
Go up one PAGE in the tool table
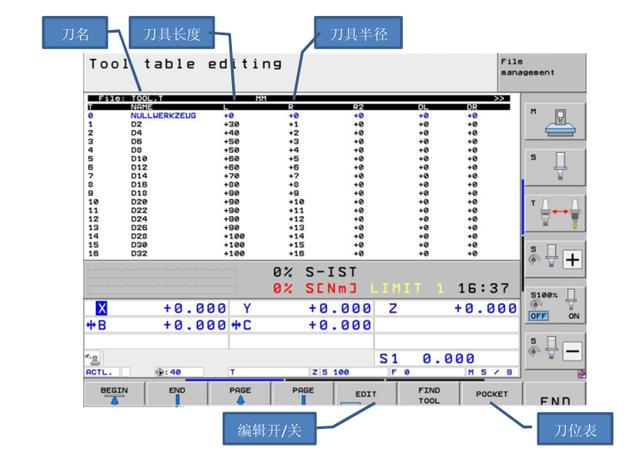(240, 395)
